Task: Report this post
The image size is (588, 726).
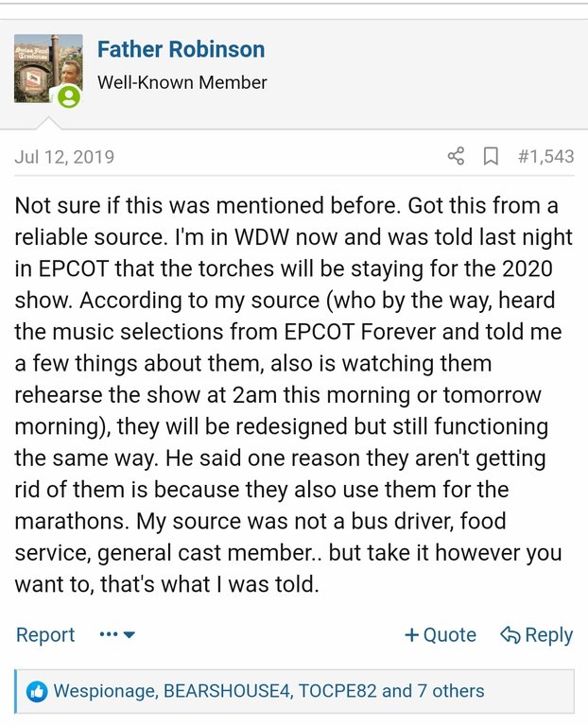Action: [x=45, y=635]
